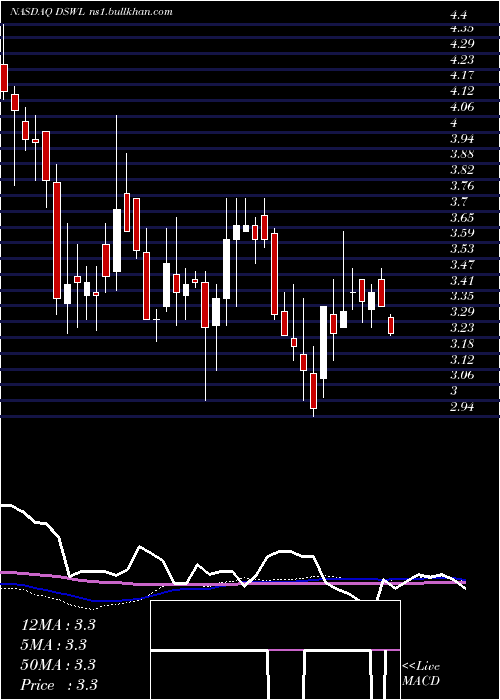This screenshot has width=500, height=700.
Task: Select the 3.82 price axis label
Action: [x=462, y=170]
